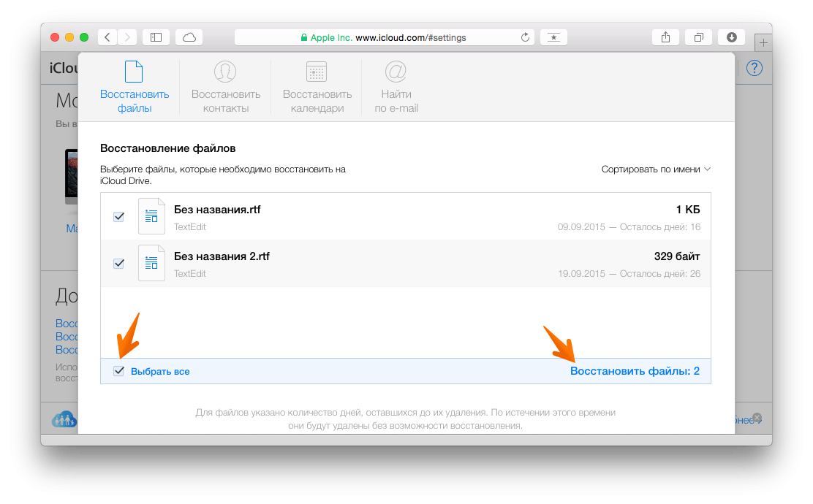Image resolution: width=813 pixels, height=504 pixels.
Task: Open the iCloud Tabs cloud icon
Action: (189, 37)
